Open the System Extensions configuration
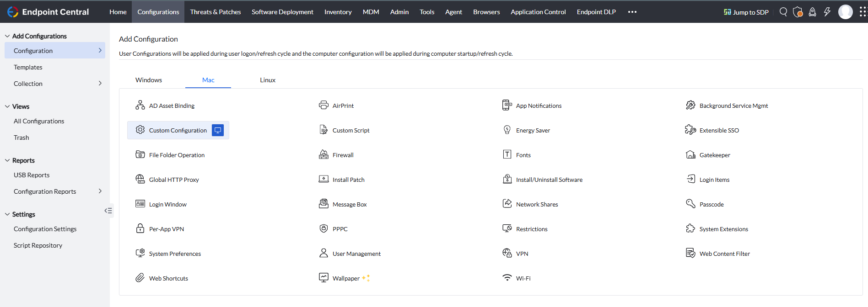This screenshot has width=868, height=307. point(717,228)
